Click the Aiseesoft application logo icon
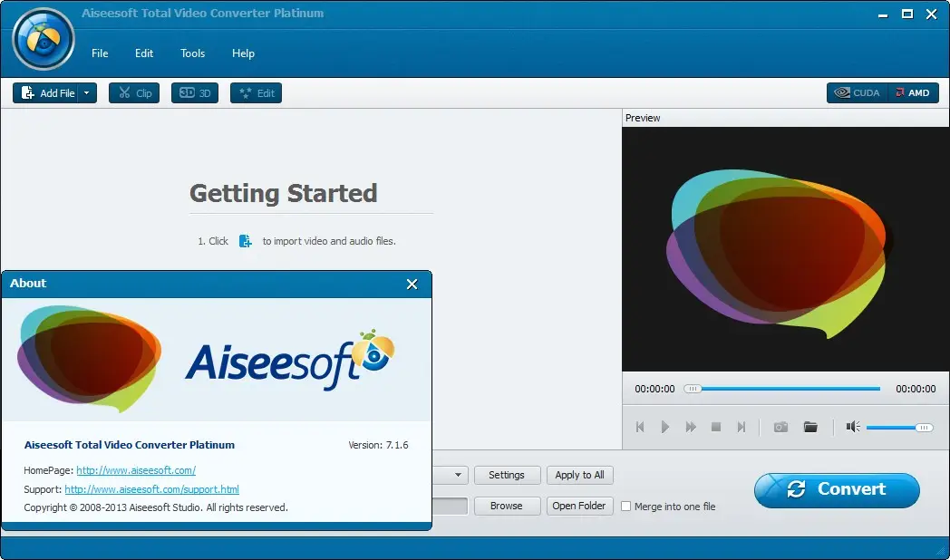950x560 pixels. coord(43,39)
